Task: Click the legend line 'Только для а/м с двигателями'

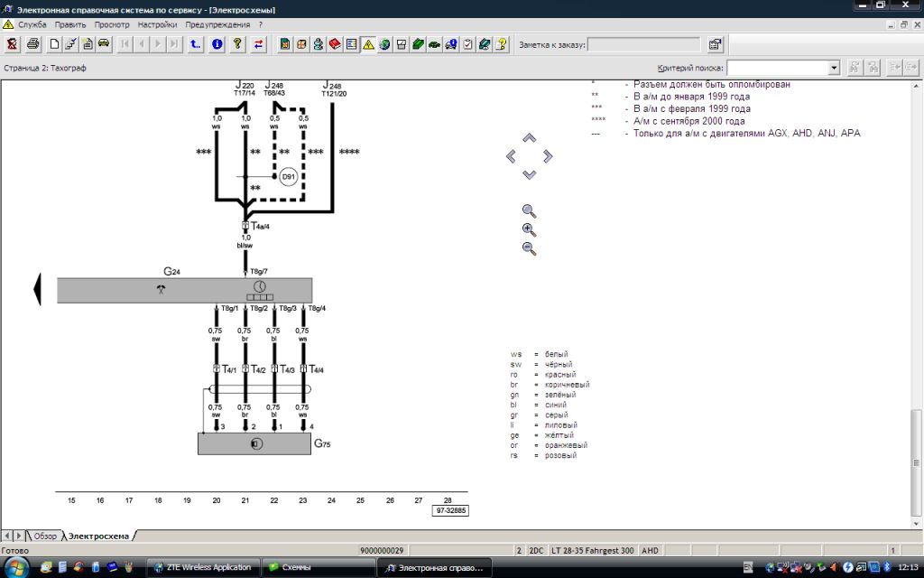Action: [746, 134]
